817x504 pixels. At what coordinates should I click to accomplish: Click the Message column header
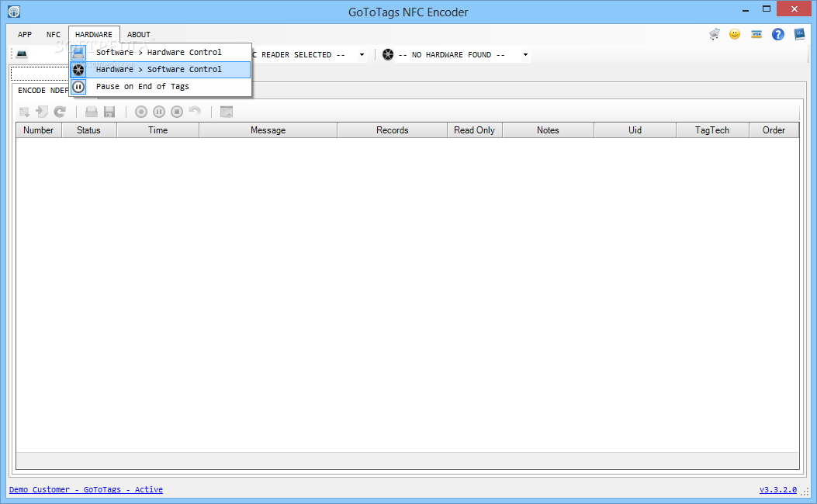pos(268,130)
